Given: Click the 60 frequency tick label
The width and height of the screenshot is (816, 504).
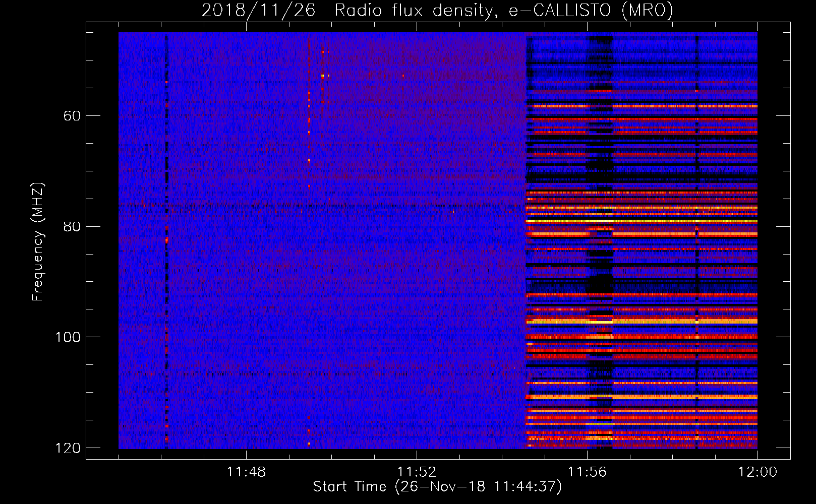Looking at the screenshot, I should 72,116.
